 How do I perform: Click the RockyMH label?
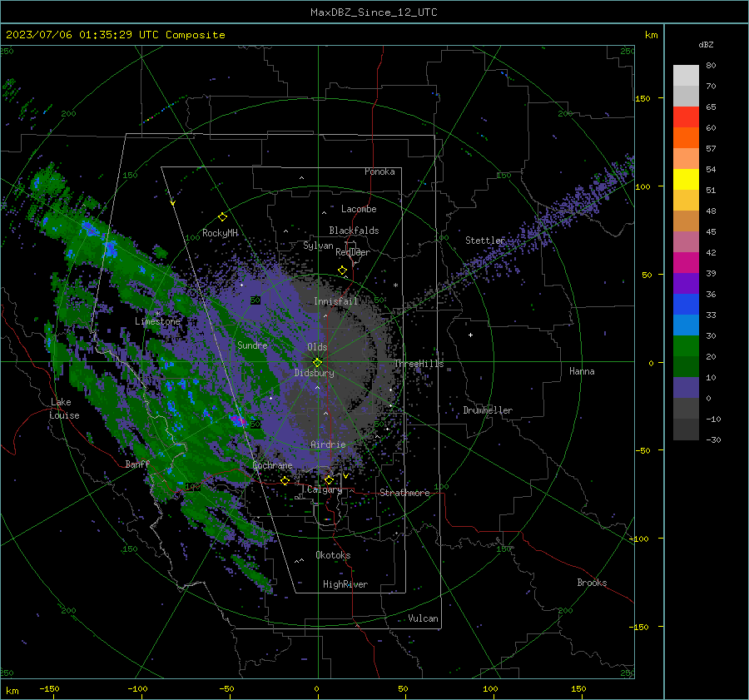point(220,233)
